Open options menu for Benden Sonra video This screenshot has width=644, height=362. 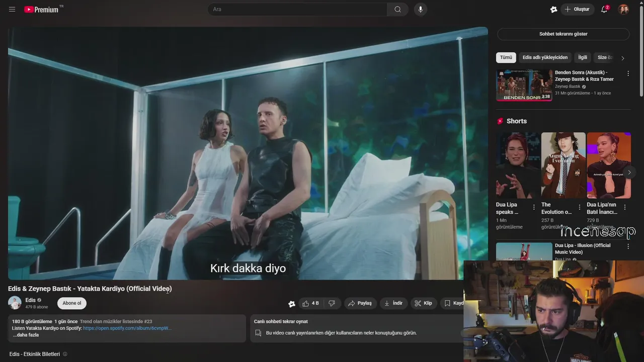(628, 73)
